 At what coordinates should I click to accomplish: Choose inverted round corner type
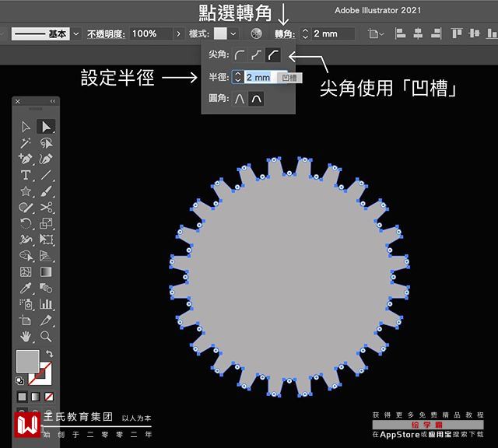click(x=256, y=55)
